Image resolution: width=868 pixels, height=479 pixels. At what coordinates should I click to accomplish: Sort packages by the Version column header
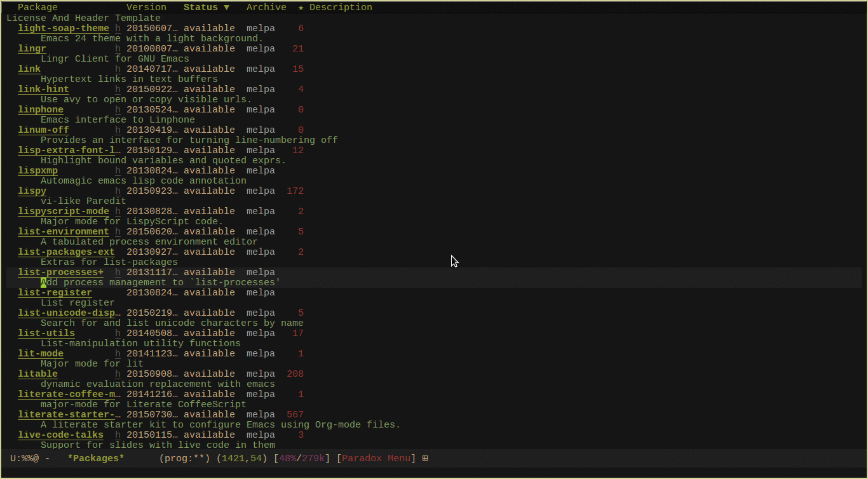[x=146, y=7]
